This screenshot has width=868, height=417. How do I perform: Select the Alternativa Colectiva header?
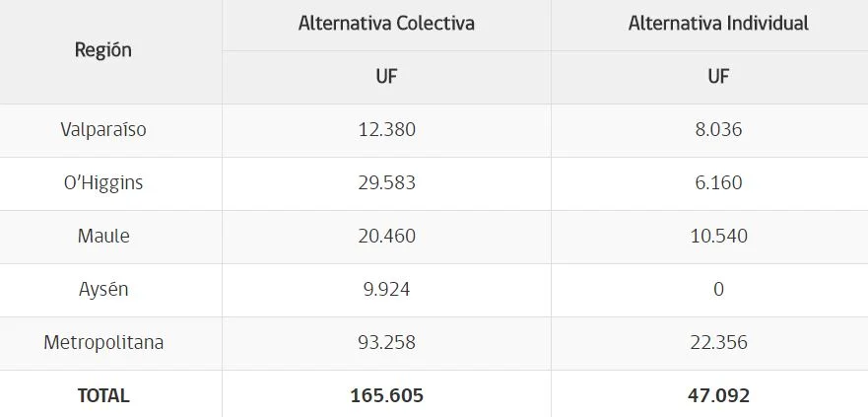pos(386,24)
